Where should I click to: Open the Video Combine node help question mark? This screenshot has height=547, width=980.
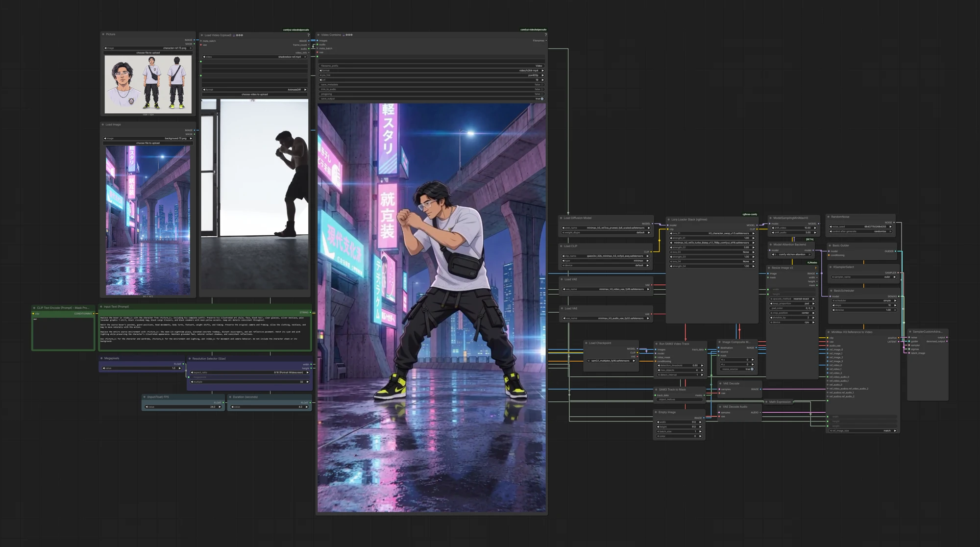[x=545, y=35]
